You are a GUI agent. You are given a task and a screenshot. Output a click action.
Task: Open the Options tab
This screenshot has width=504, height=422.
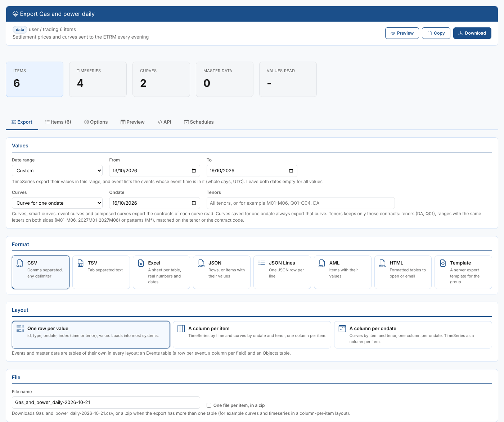(96, 122)
